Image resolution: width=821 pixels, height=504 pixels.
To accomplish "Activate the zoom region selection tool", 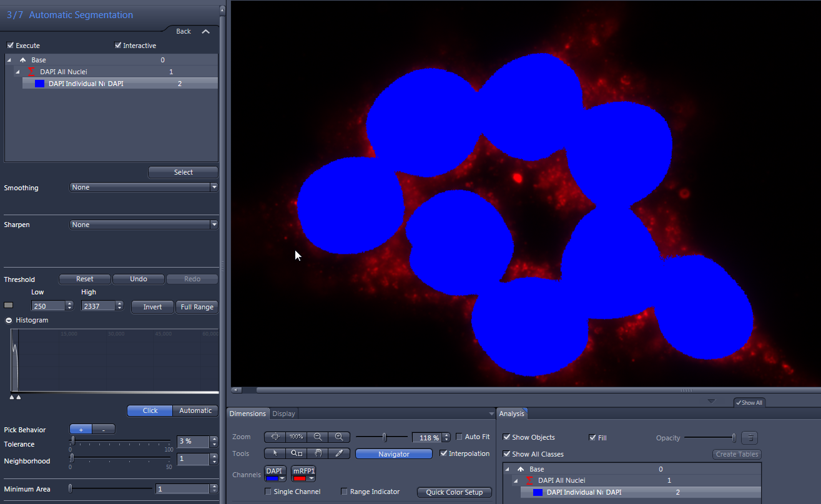I will click(x=297, y=453).
